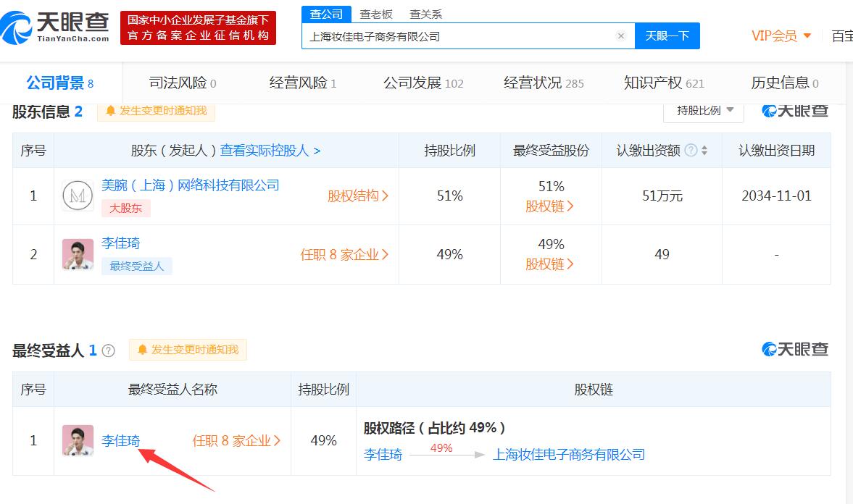
Task: Click help icon next to 最终受益人
Action: (x=109, y=350)
